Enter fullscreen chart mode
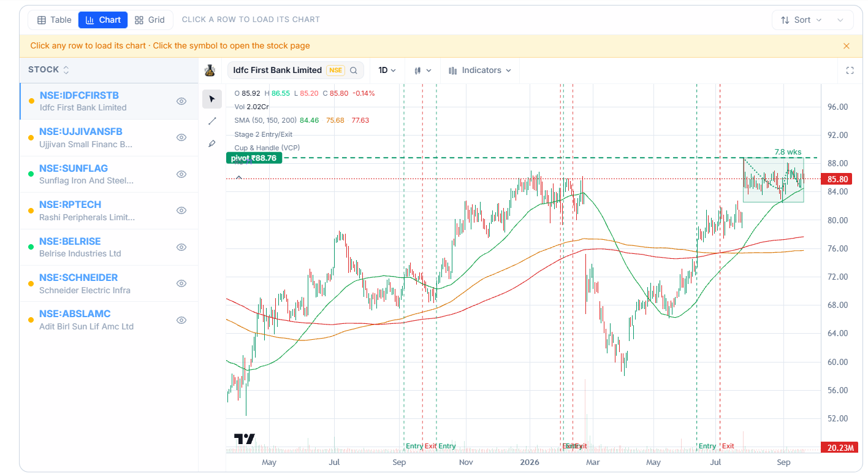 click(850, 71)
